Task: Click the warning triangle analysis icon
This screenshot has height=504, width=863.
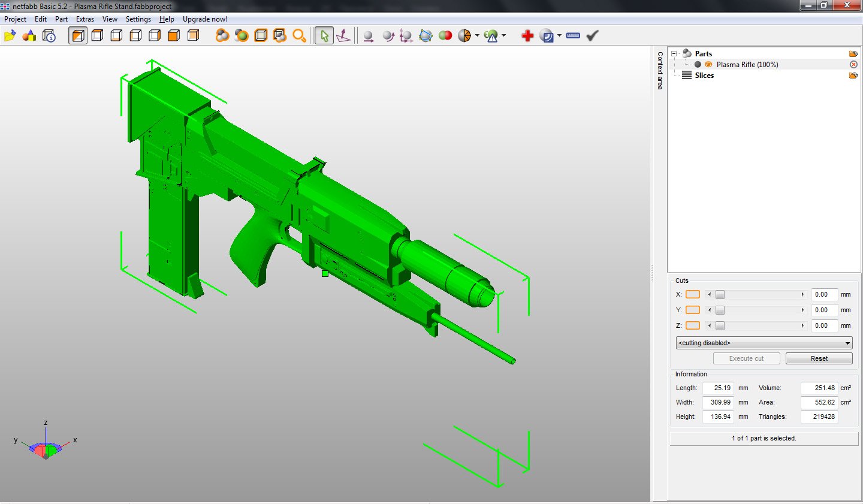Action: pyautogui.click(x=491, y=36)
